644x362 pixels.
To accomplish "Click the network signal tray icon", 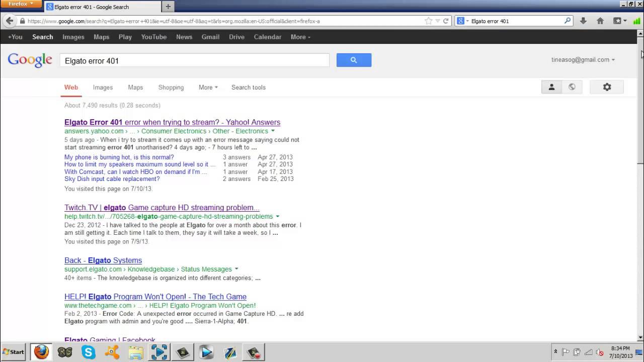I will click(x=588, y=352).
